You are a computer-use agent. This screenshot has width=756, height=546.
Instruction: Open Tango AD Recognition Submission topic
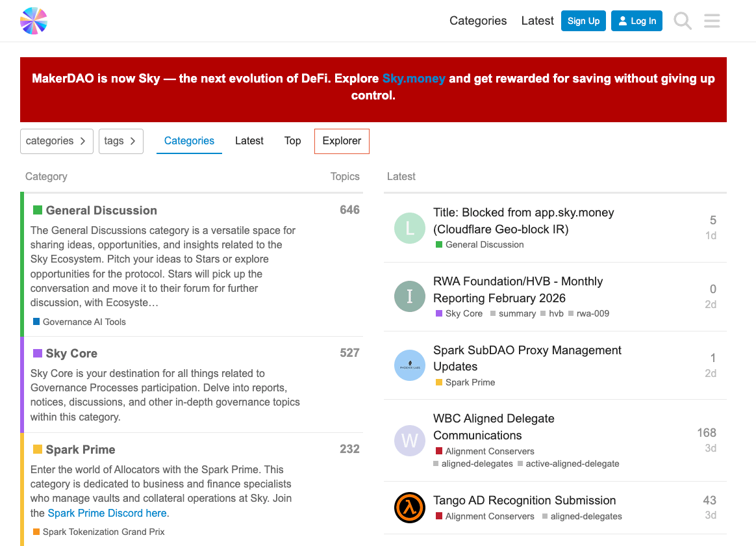point(525,500)
